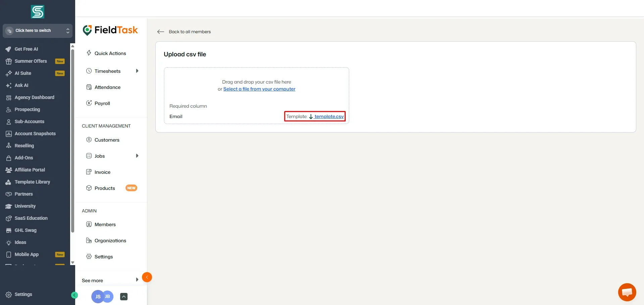
Task: Click the Get Free AI rocket icon
Action: (8, 49)
